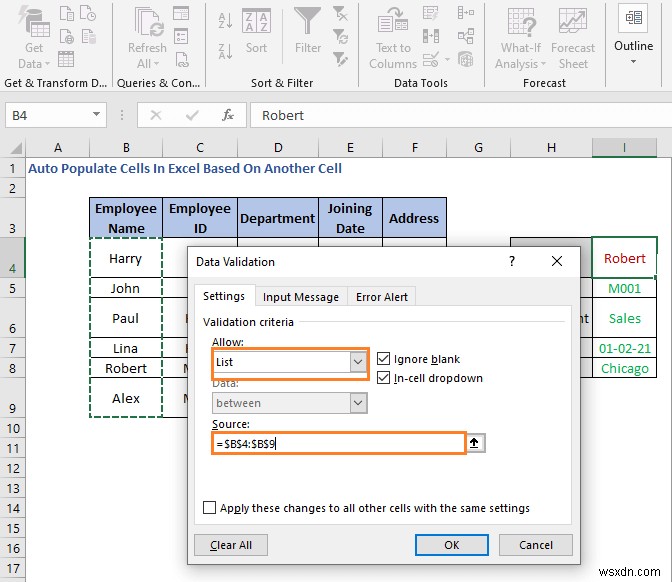Click the Manage Data Model icon
Viewport: 672px width, 582px height.
(465, 59)
